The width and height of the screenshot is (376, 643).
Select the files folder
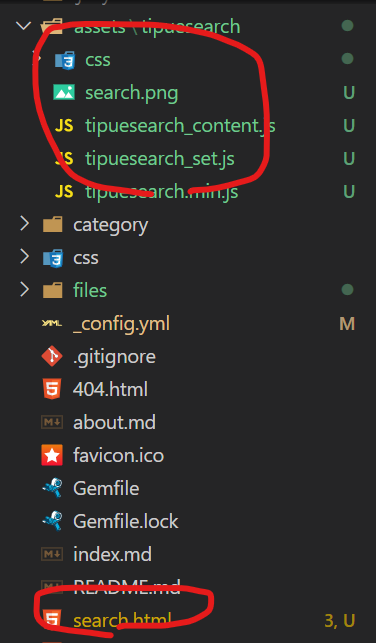[x=90, y=290]
